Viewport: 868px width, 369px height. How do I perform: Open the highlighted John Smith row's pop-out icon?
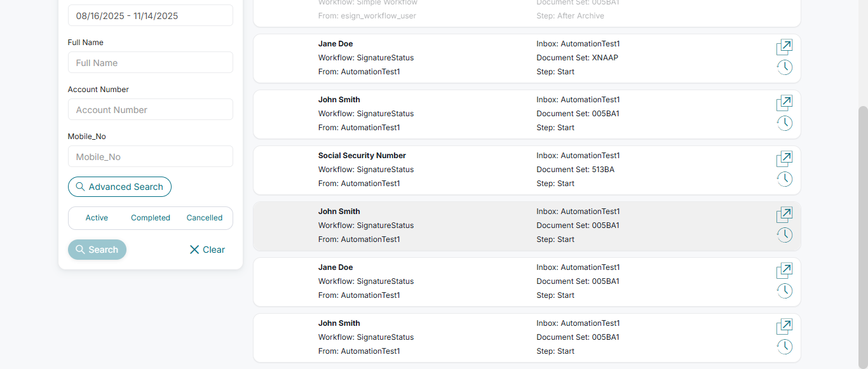(784, 215)
